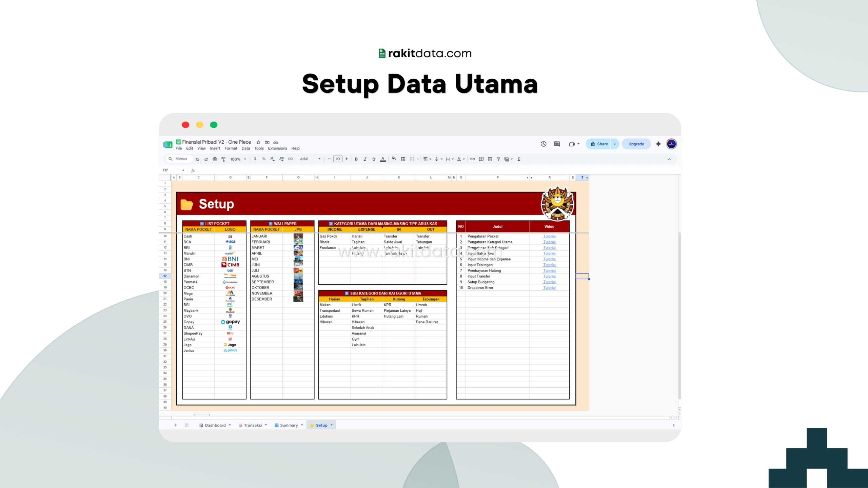This screenshot has height=488, width=868.
Task: Click the redo icon in the toolbar
Action: tap(206, 159)
